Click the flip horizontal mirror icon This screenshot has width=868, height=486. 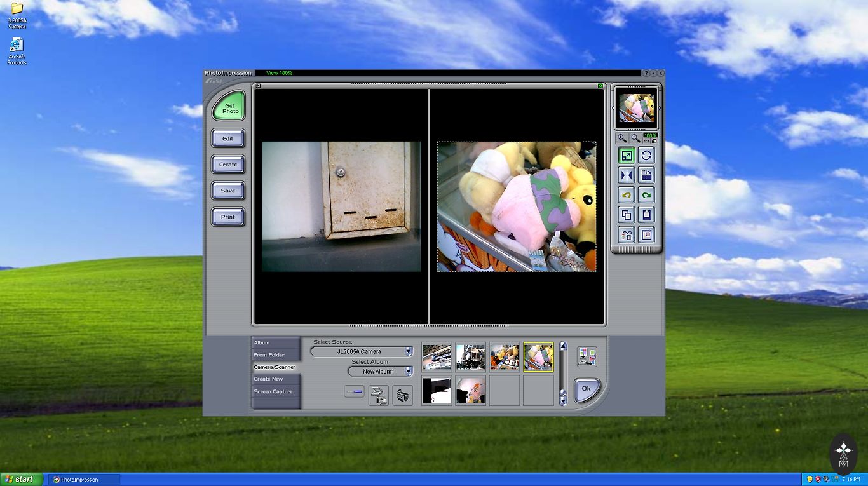pos(627,175)
